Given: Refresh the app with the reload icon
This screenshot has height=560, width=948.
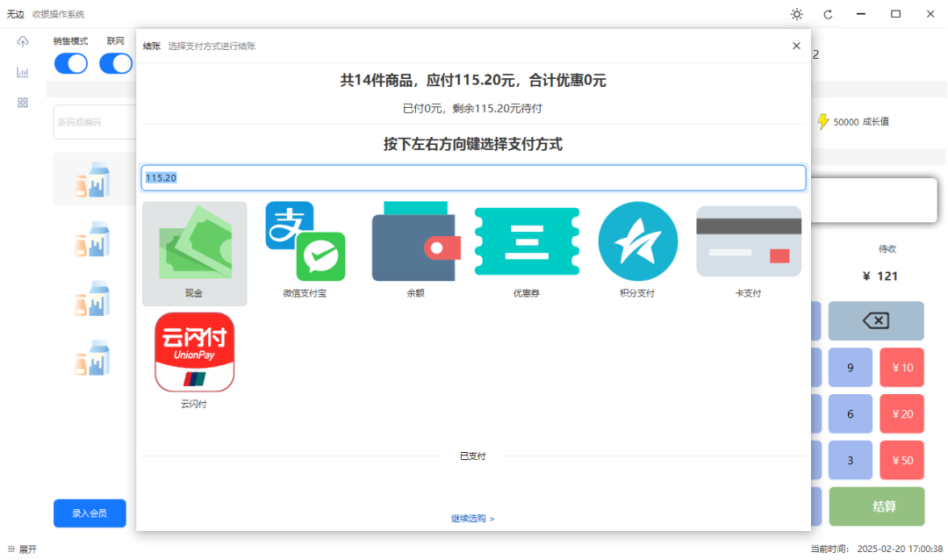Looking at the screenshot, I should [x=828, y=14].
